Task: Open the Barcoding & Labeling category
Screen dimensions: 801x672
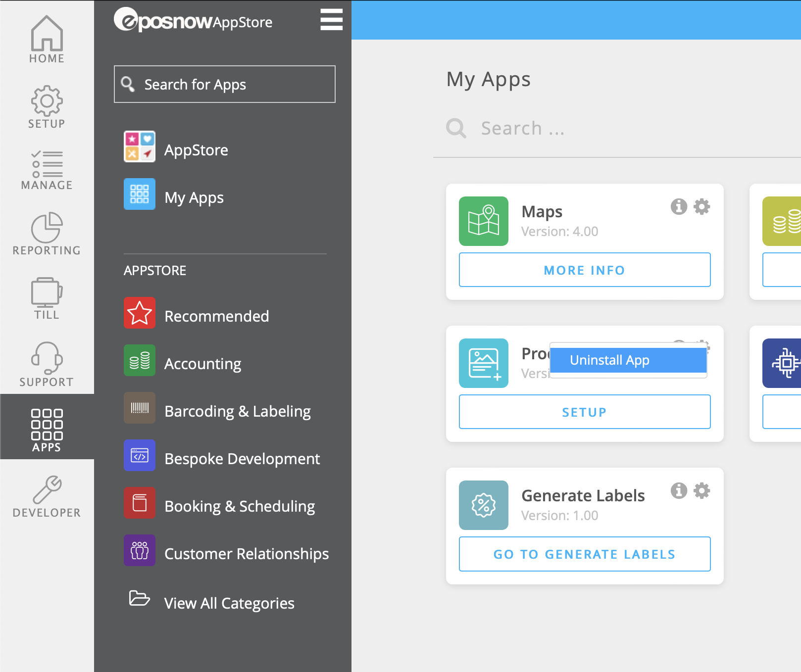Action: click(x=237, y=411)
